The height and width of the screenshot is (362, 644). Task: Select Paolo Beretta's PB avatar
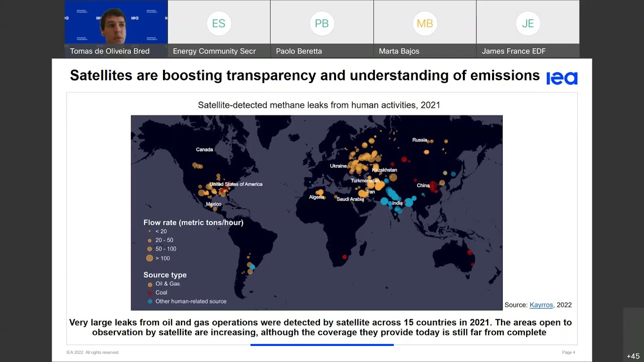point(321,23)
